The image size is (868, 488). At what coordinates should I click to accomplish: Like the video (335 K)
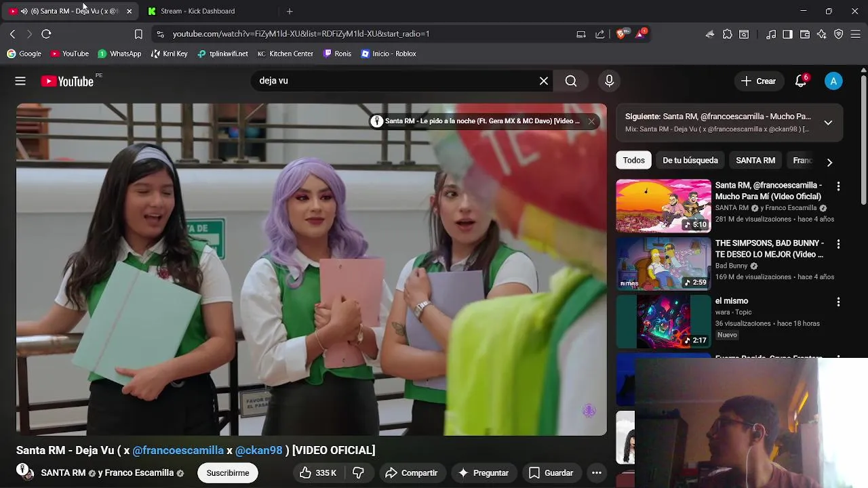(318, 473)
